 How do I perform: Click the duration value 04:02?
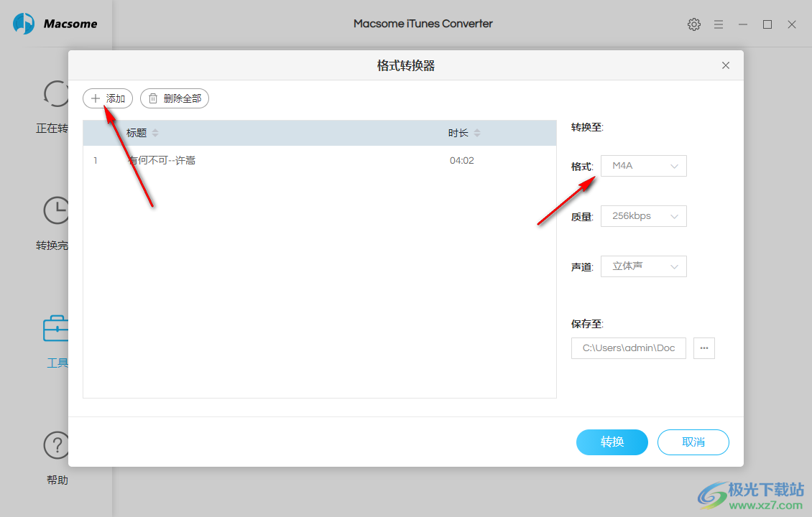[x=461, y=160]
